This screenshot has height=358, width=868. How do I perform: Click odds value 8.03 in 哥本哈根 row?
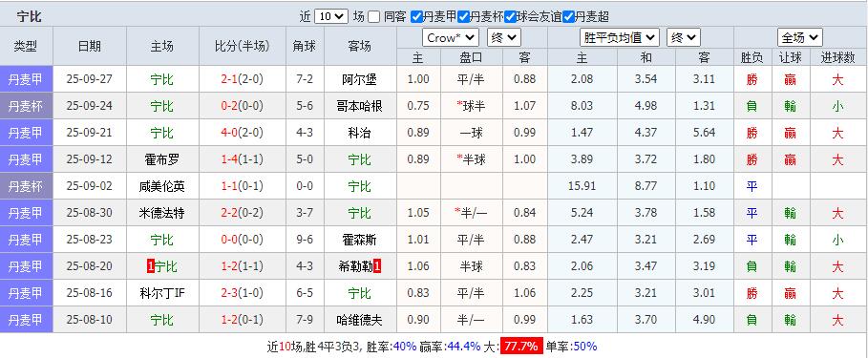click(x=582, y=106)
